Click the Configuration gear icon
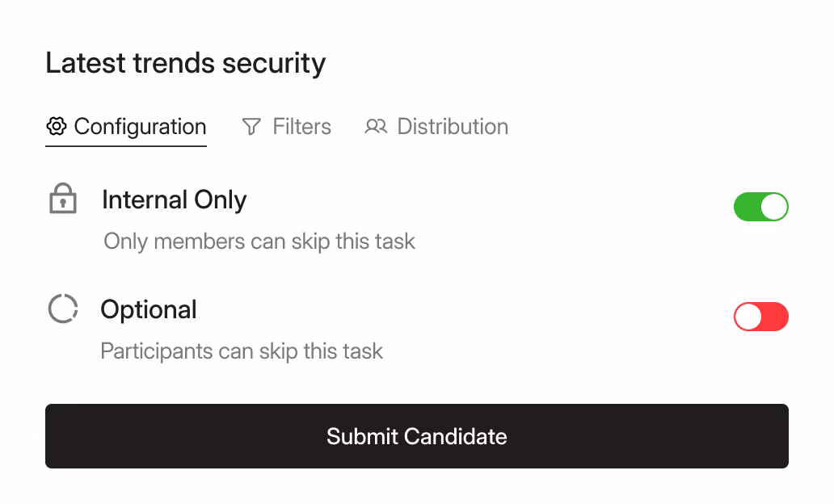Screen dimensions: 834x504 (x=57, y=127)
